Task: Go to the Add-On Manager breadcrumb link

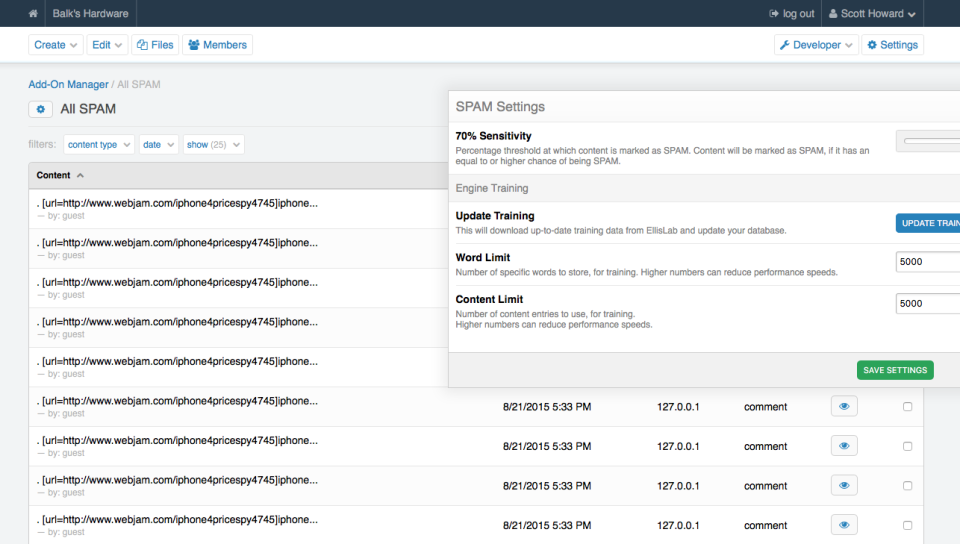Action: point(68,85)
